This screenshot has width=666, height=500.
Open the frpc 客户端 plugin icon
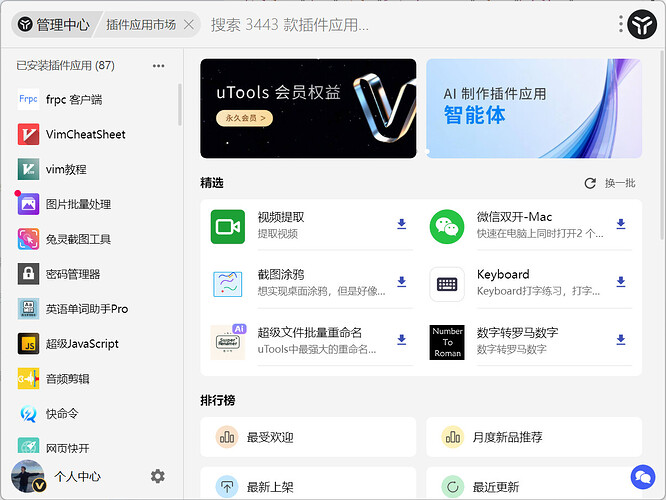[x=28, y=99]
